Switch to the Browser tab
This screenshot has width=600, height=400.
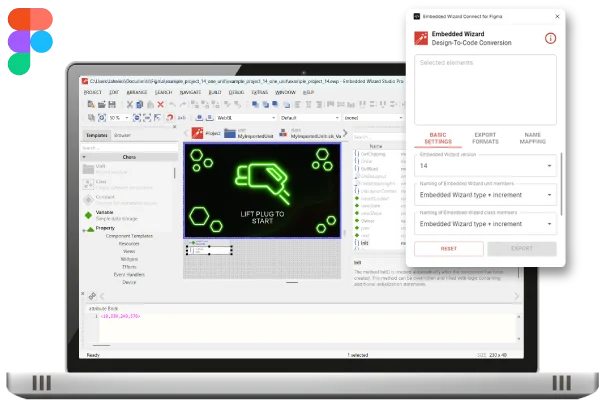click(122, 135)
